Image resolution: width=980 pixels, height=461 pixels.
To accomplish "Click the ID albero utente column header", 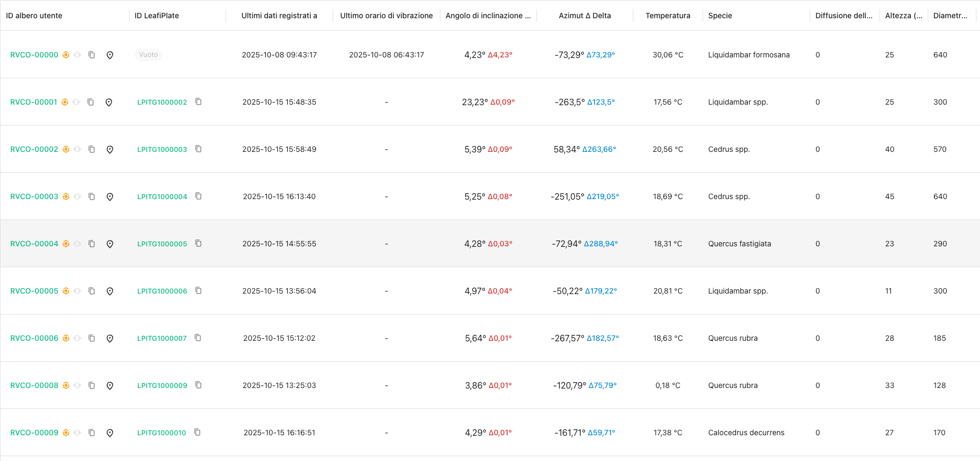I will point(34,16).
